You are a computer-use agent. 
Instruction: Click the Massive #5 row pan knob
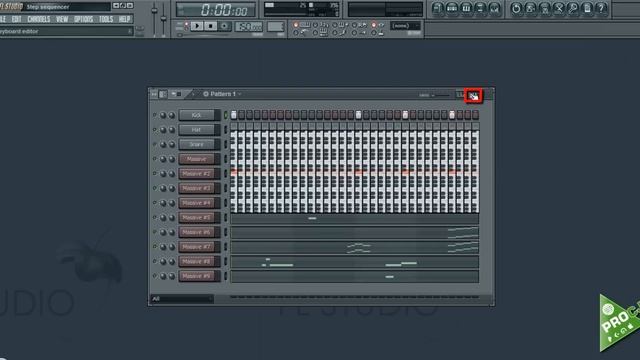(163, 218)
